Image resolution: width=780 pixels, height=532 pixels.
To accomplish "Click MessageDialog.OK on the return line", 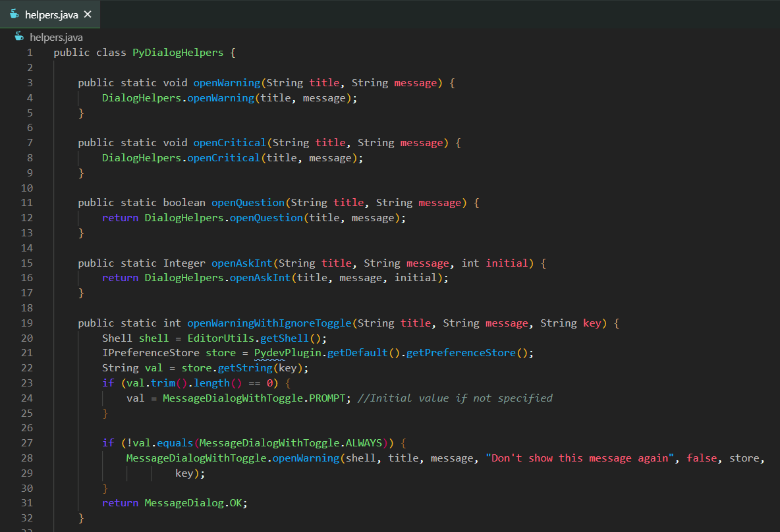I will [193, 503].
